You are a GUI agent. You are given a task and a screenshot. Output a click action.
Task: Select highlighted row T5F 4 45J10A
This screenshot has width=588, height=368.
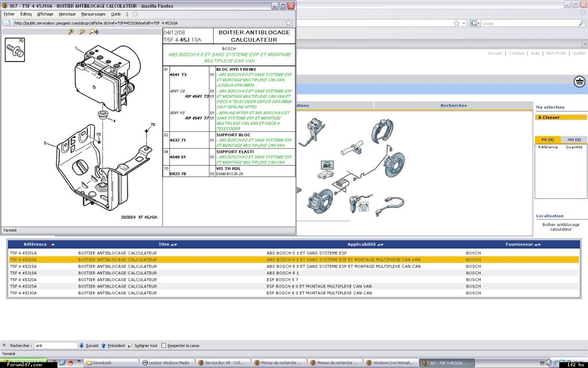(x=293, y=260)
